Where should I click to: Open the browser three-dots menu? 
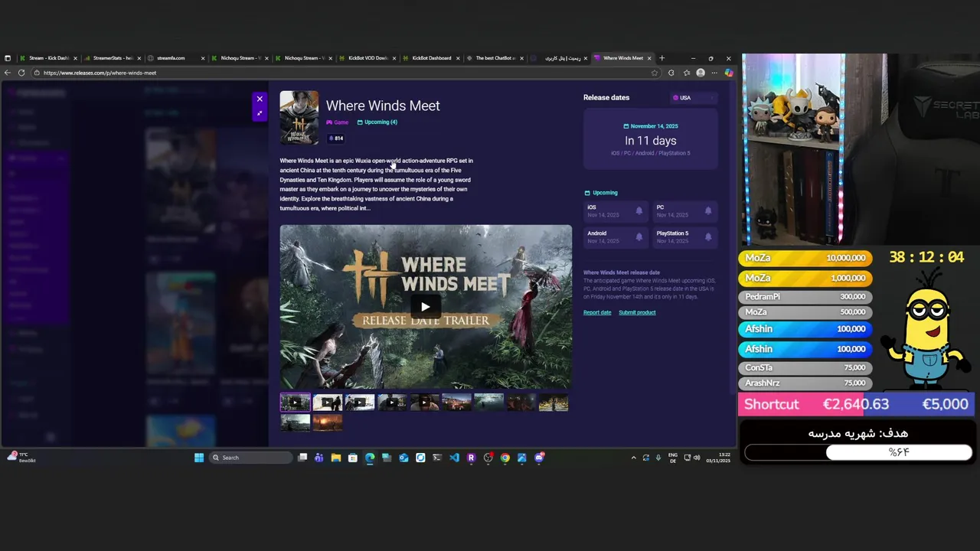tap(714, 73)
